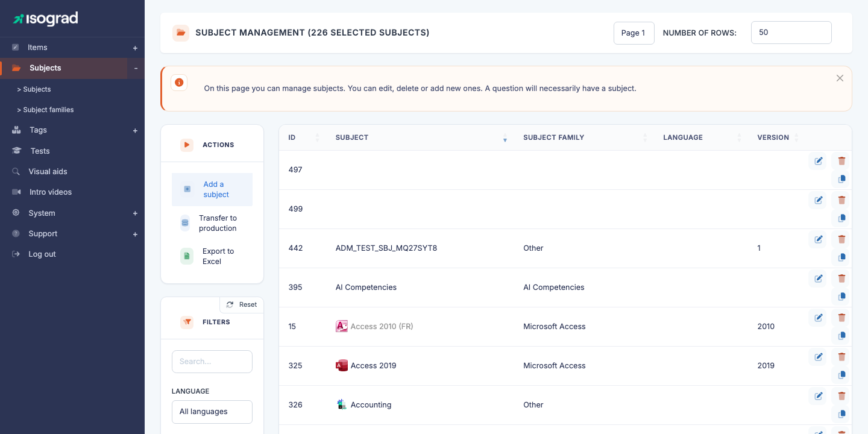
Task: Open Intro videos in the sidebar
Action: (51, 192)
